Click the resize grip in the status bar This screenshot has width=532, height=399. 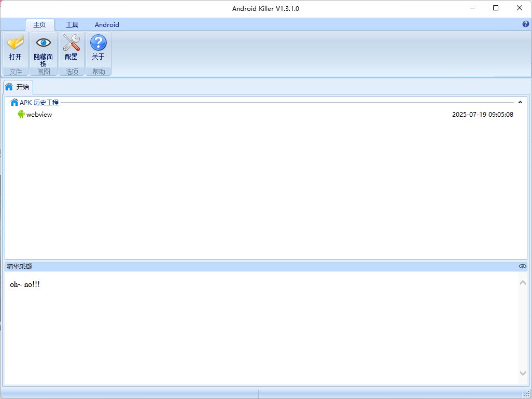[526, 394]
